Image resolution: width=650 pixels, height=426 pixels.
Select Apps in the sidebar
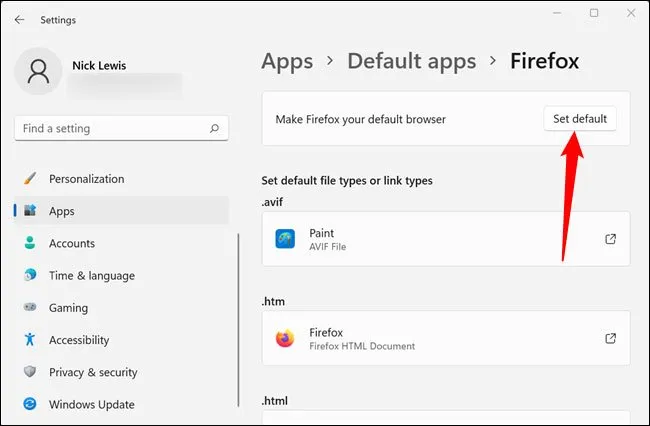[x=62, y=211]
